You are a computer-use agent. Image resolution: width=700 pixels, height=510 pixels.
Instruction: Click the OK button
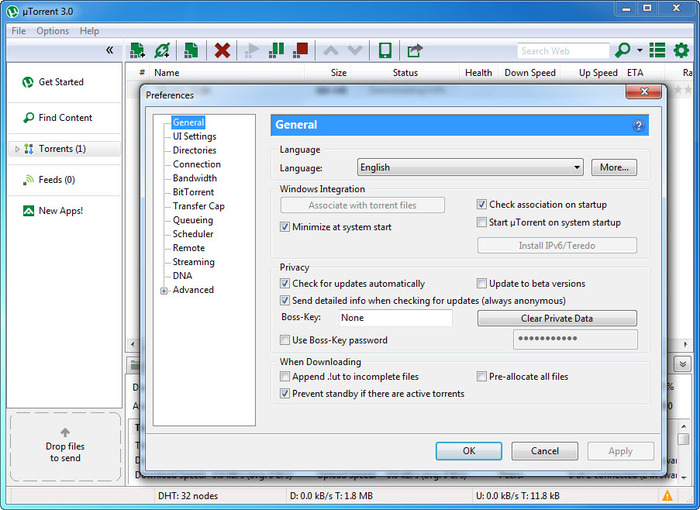click(469, 451)
